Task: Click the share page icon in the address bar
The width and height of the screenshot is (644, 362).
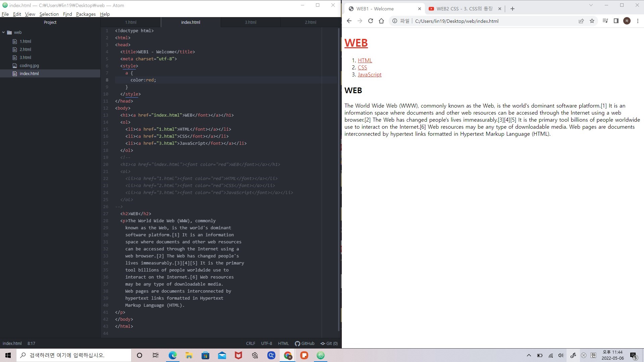Action: 581,21
